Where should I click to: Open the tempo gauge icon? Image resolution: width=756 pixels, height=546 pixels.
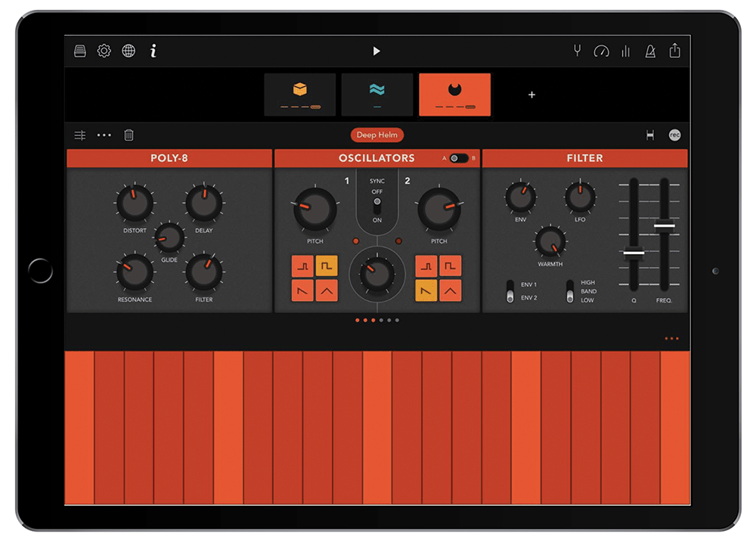click(601, 51)
